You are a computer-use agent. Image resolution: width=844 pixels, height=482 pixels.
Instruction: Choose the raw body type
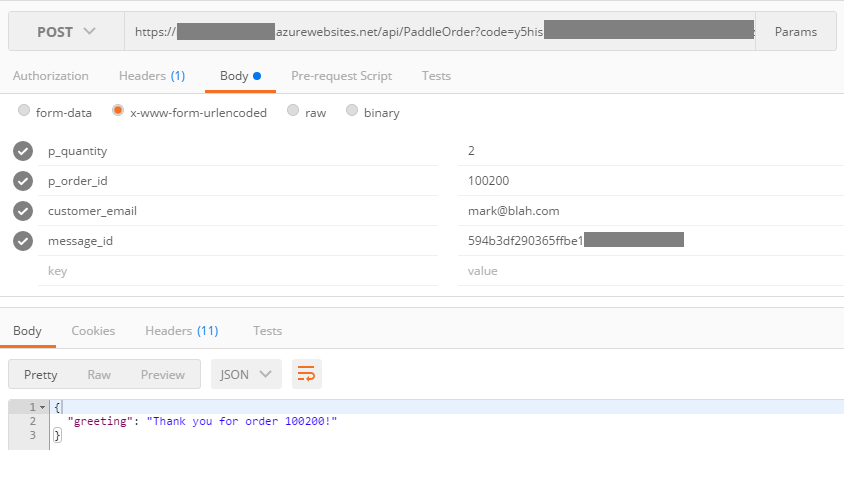pyautogui.click(x=293, y=112)
